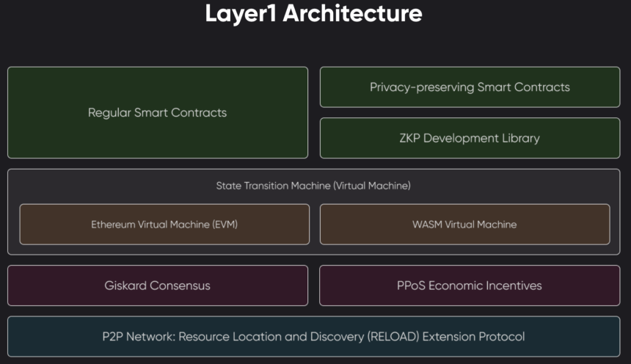Select the State Transition Machine label
631x364 pixels.
(313, 186)
